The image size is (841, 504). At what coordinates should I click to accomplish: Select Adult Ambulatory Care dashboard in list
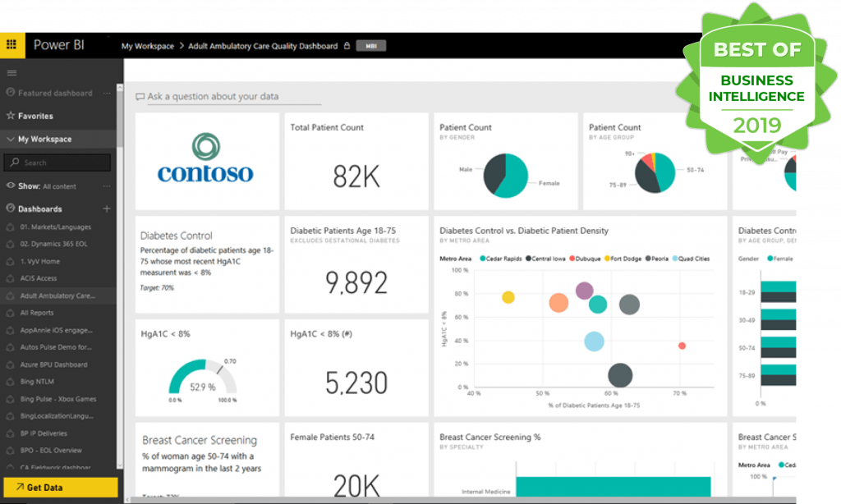click(58, 296)
